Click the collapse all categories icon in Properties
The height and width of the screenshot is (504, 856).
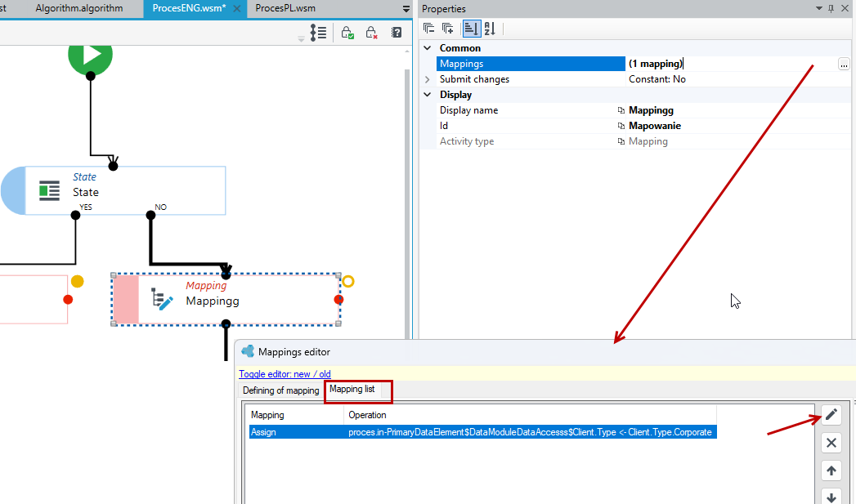click(x=429, y=29)
